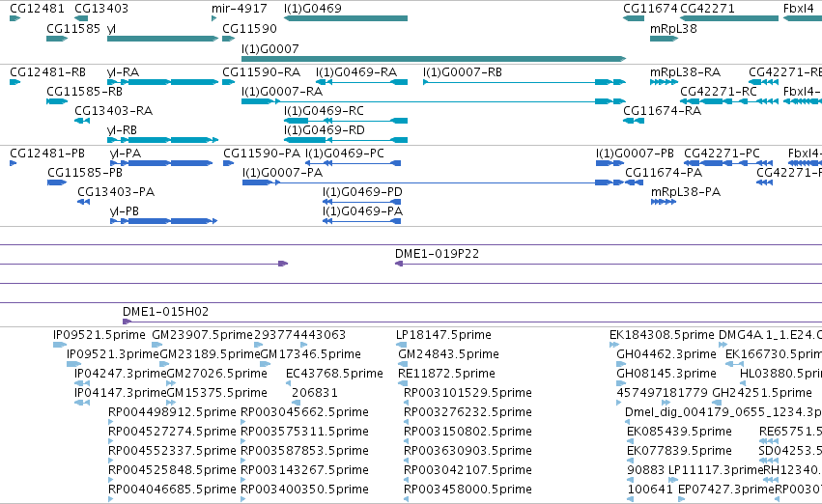Viewport: 822px width, 504px height.
Task: Open transcript yl-RA
Action: (x=123, y=71)
